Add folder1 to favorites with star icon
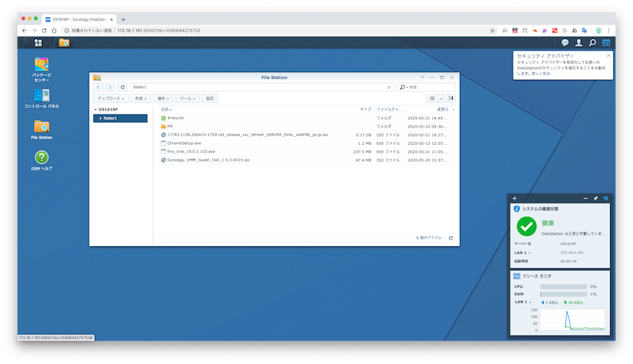 pos(389,87)
